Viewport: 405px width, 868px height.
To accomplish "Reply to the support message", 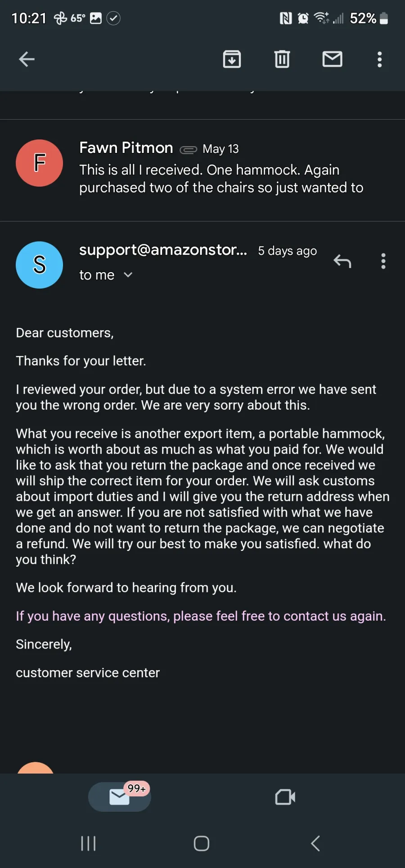I will click(342, 261).
